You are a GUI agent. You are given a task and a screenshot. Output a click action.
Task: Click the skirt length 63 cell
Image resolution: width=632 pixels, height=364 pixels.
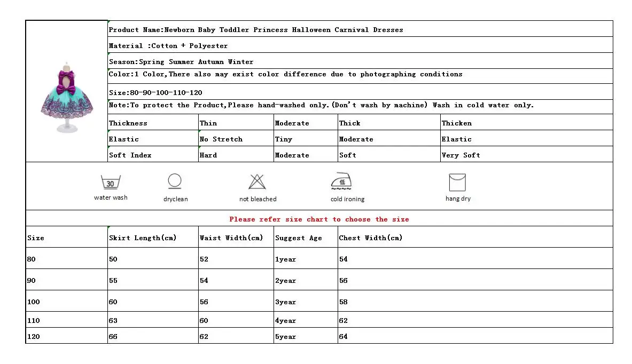coord(153,320)
